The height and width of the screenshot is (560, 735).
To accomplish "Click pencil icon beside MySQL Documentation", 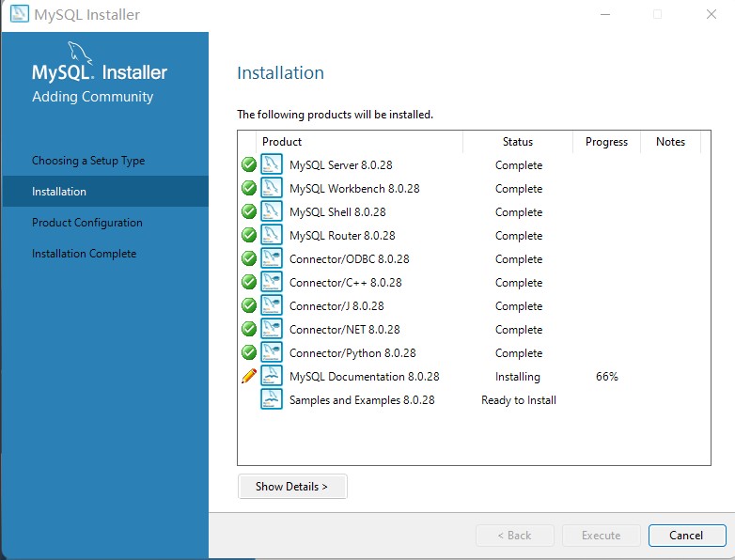I will point(249,376).
